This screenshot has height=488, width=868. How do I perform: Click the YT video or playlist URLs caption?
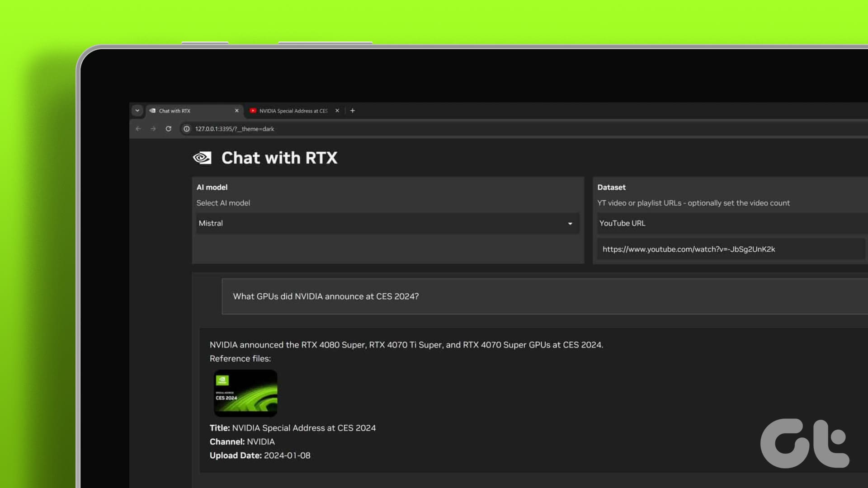[x=693, y=203]
